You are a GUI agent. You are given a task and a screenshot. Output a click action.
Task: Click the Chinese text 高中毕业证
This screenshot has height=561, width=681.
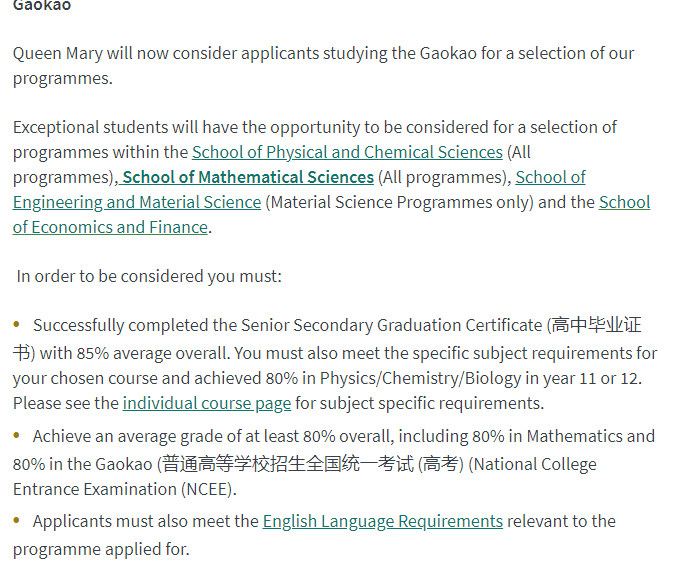596,325
